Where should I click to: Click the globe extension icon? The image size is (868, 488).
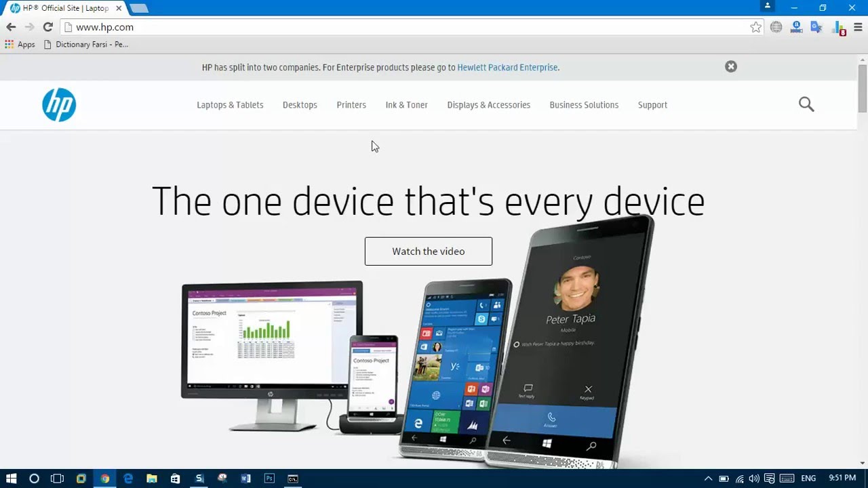point(776,27)
